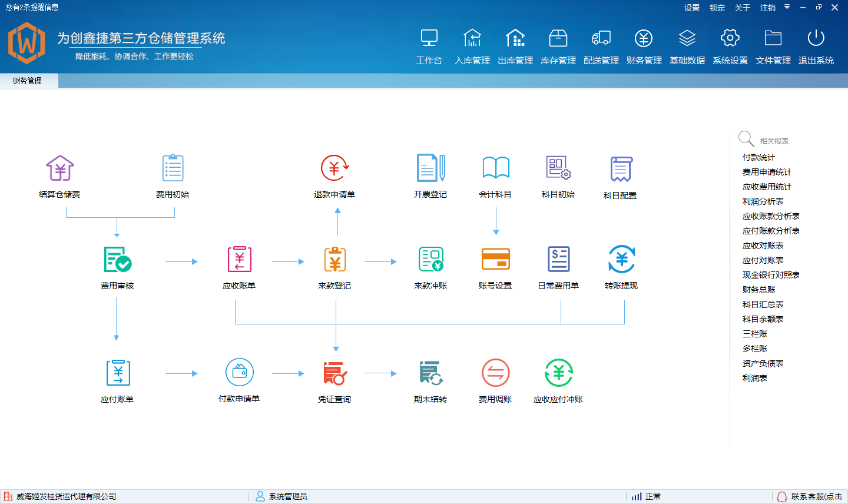Open the 三栏账 report link
848x504 pixels.
click(754, 334)
